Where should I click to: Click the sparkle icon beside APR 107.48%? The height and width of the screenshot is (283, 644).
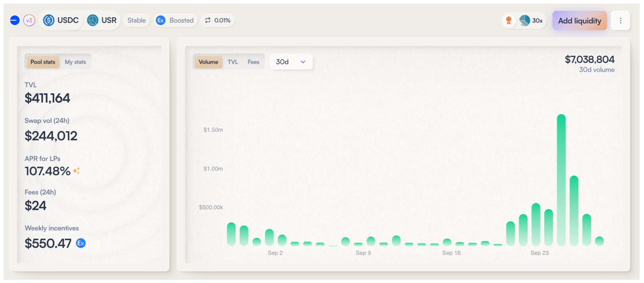point(77,171)
